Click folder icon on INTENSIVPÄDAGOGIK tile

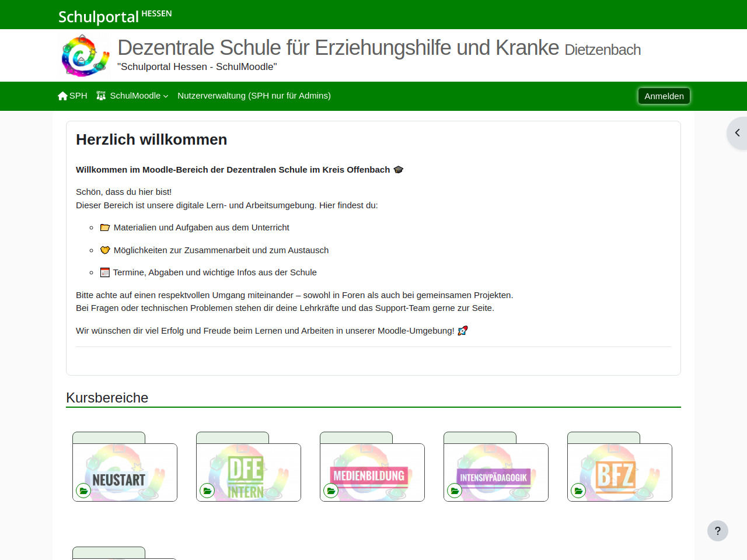pos(455,491)
